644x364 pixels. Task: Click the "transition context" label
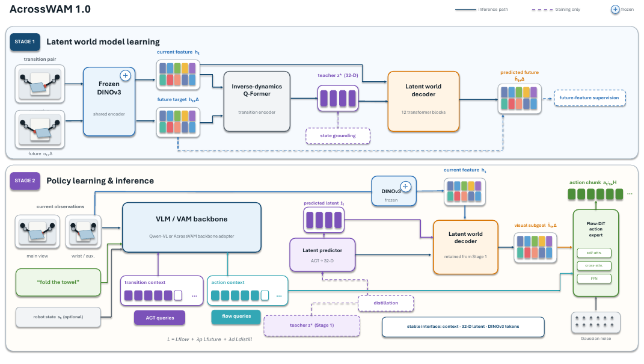(x=145, y=283)
